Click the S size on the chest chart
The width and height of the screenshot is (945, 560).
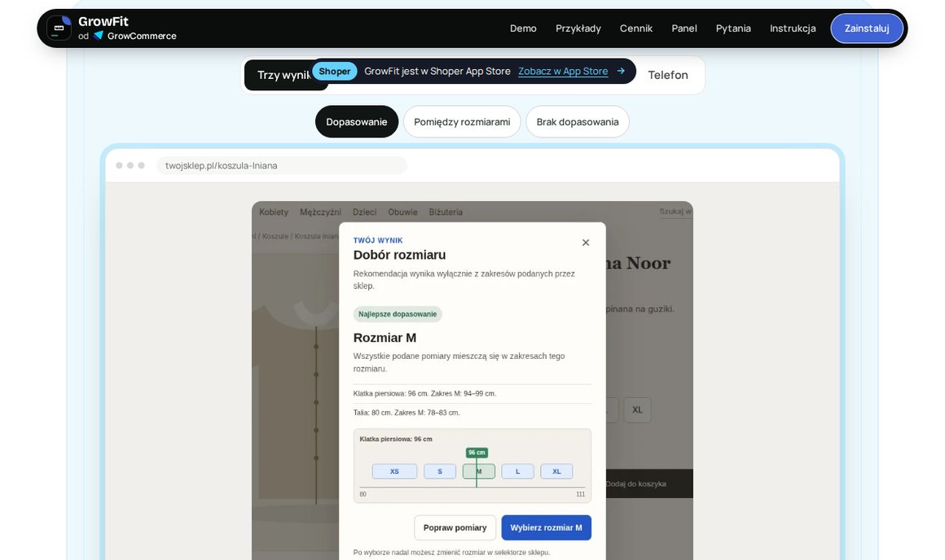pyautogui.click(x=439, y=471)
